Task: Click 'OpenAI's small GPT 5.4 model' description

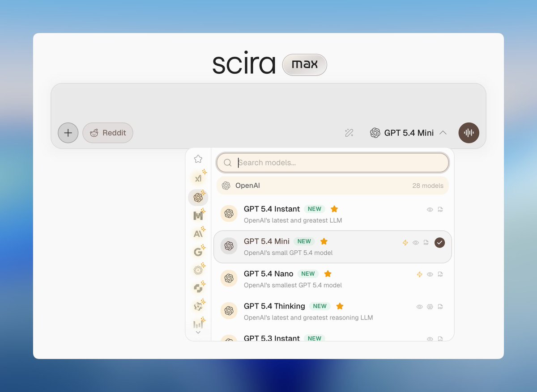Action: (x=288, y=253)
